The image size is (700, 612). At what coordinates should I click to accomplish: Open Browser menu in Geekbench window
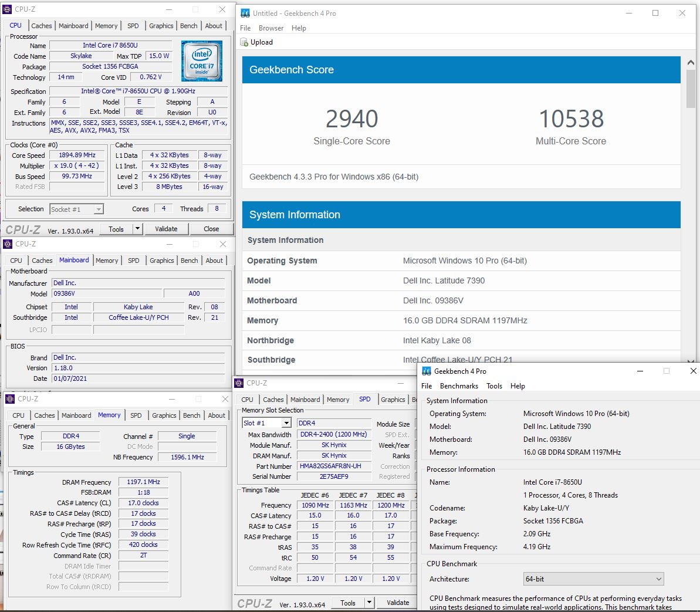pyautogui.click(x=271, y=28)
